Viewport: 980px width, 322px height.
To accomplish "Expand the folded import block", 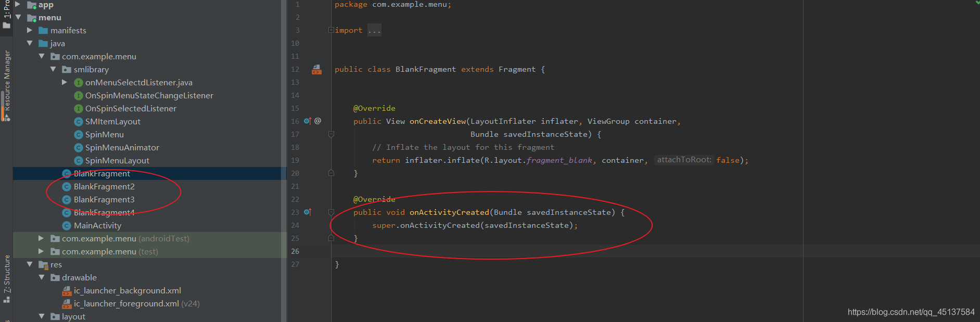I will pos(331,30).
